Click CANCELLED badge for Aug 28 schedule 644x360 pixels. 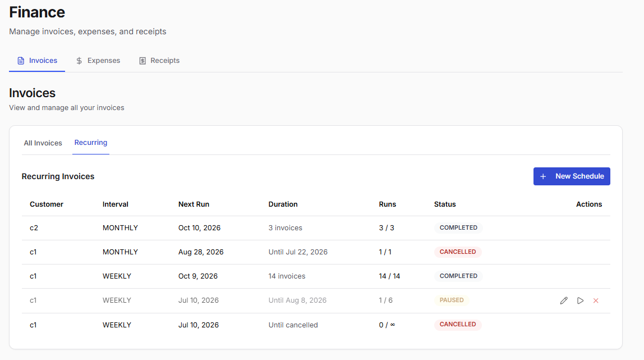[458, 252]
